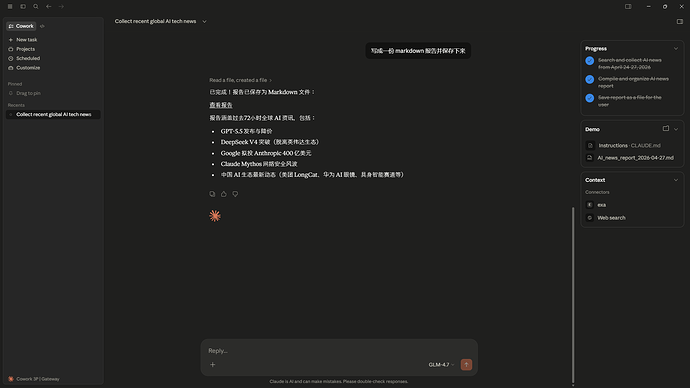Screen dimensions: 690x388
Task: Give thumbs down to the response
Action: [x=235, y=194]
